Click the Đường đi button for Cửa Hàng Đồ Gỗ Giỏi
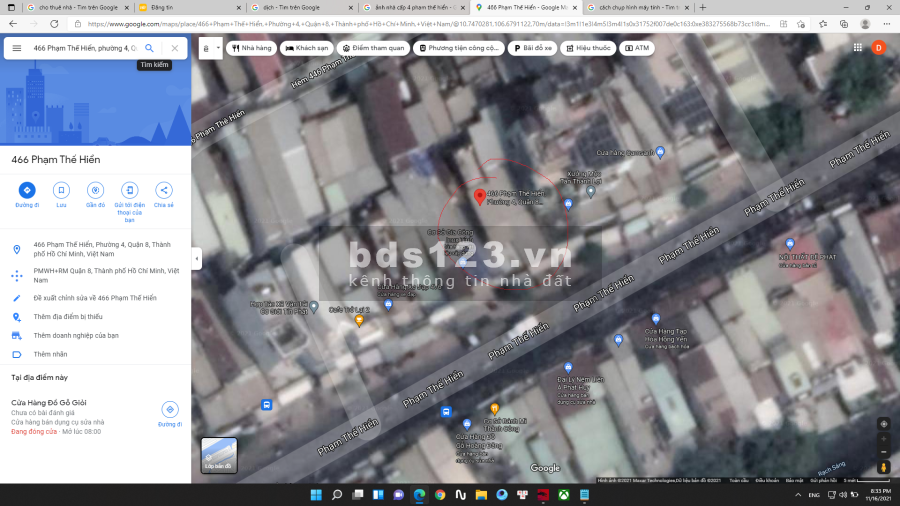Image resolution: width=900 pixels, height=506 pixels. 170,410
